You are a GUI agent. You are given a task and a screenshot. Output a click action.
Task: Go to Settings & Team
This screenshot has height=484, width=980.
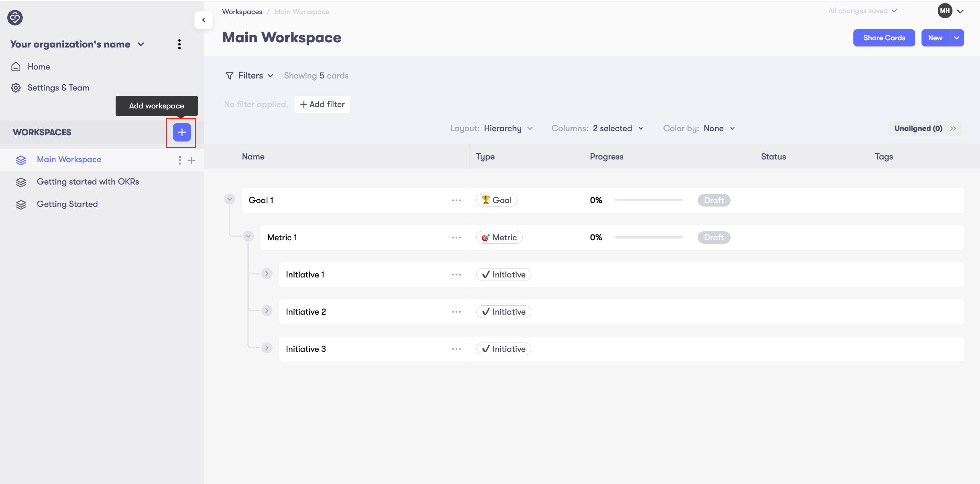click(58, 87)
